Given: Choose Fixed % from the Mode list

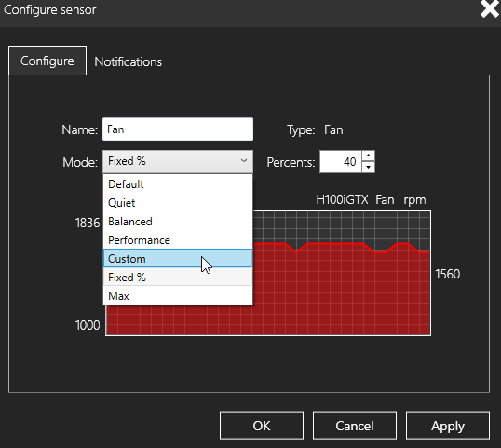Looking at the screenshot, I should [x=178, y=277].
